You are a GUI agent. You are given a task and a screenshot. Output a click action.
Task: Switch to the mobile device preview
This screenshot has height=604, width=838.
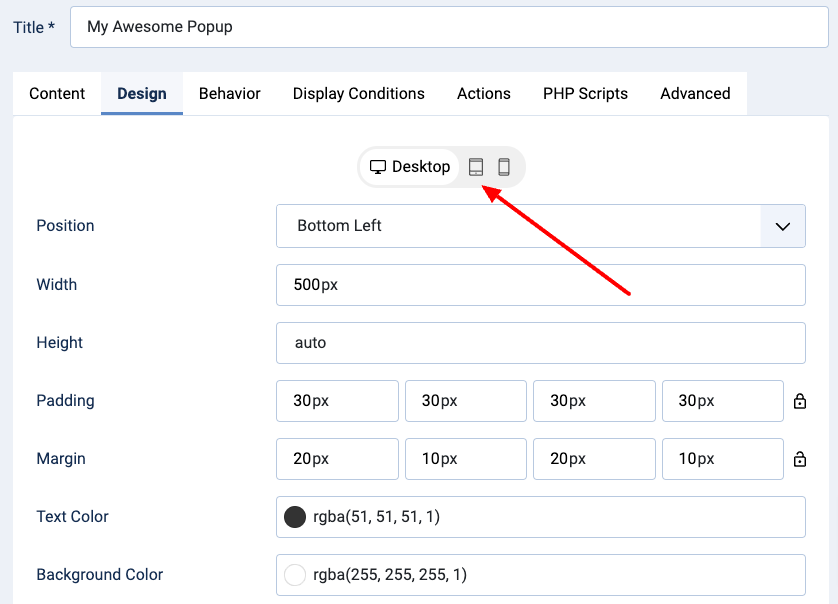(503, 167)
